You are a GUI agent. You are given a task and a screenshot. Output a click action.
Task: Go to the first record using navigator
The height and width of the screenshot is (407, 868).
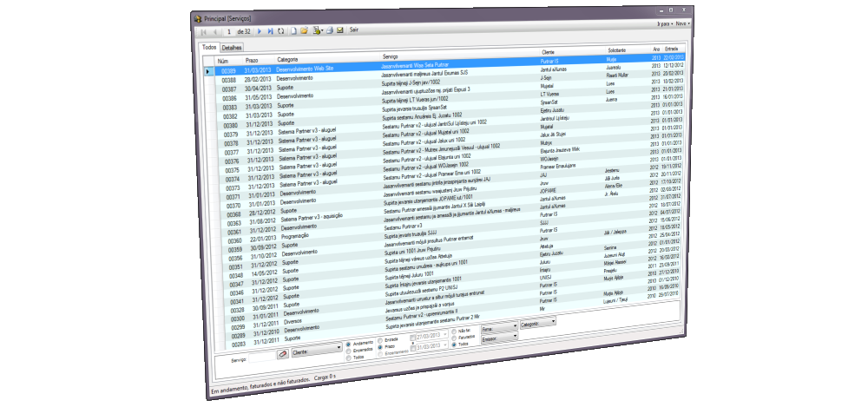[203, 31]
